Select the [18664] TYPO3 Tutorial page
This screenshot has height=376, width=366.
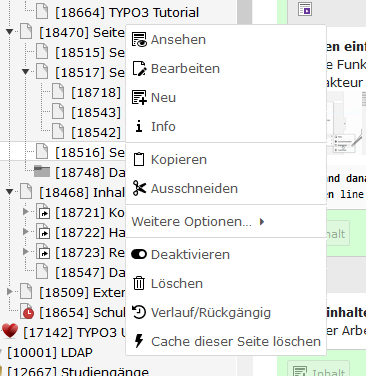[127, 12]
